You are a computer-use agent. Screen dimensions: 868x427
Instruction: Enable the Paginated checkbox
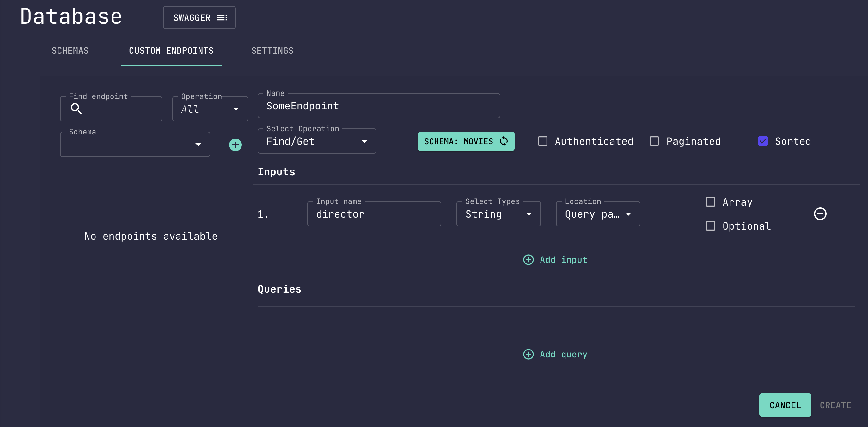[x=654, y=141]
